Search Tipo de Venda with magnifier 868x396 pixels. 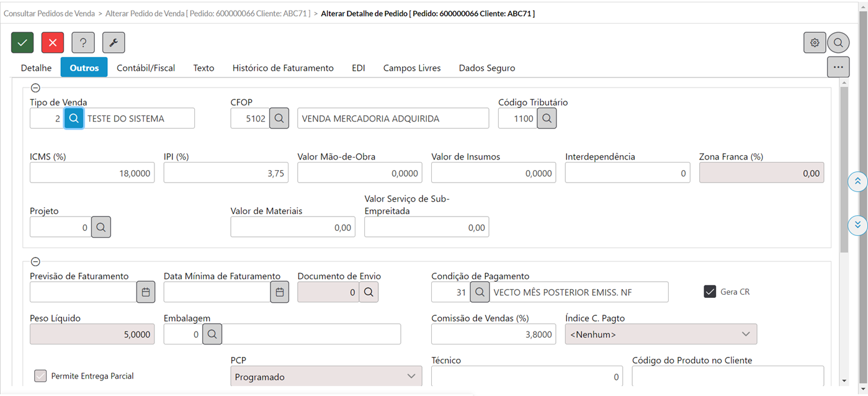click(74, 118)
